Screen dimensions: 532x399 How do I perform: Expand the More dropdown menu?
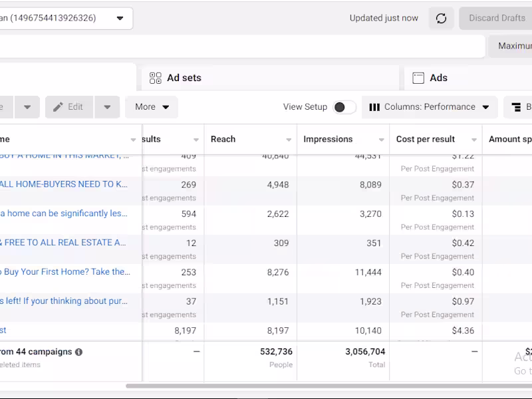(x=152, y=107)
